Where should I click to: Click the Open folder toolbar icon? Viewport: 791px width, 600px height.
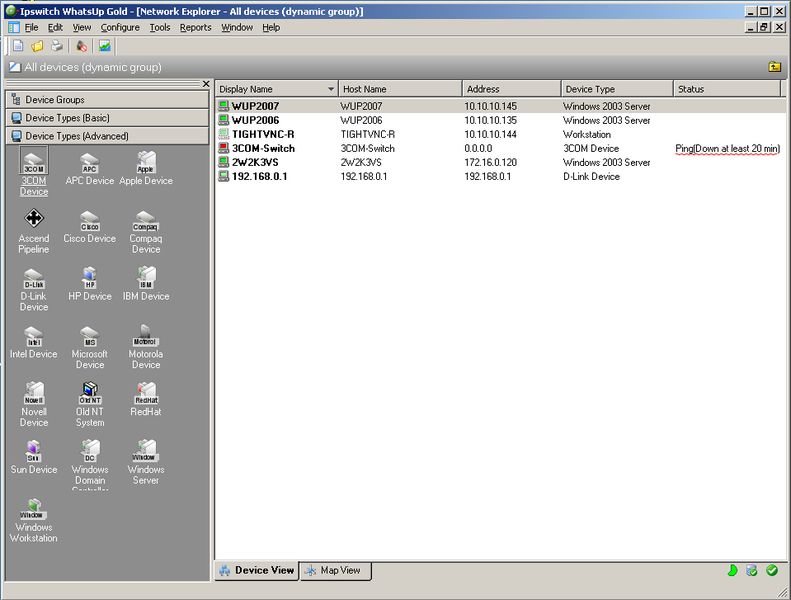point(37,46)
